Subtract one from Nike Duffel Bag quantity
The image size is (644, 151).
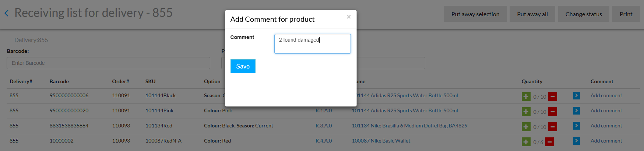pyautogui.click(x=553, y=127)
